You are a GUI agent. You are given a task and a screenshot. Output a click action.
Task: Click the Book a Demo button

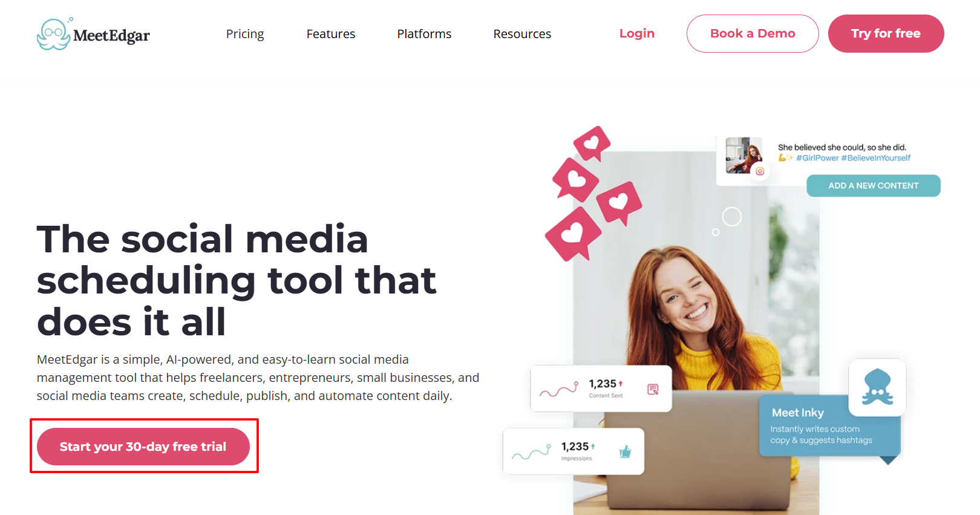pyautogui.click(x=753, y=33)
